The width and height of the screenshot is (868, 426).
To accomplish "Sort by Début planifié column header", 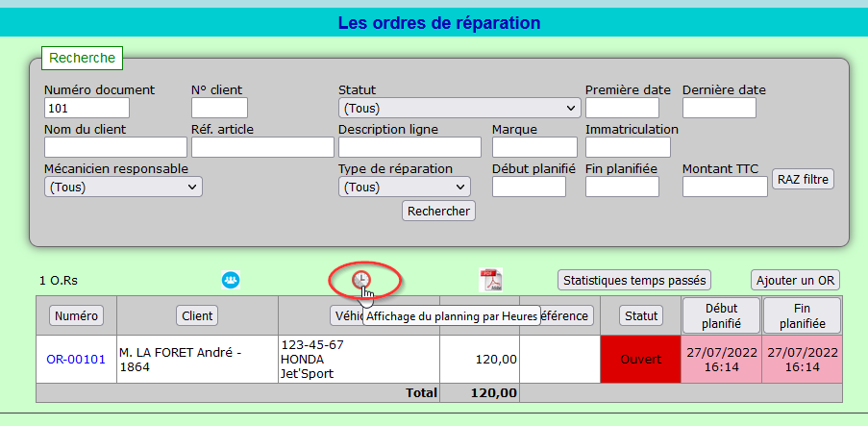I will coord(721,314).
